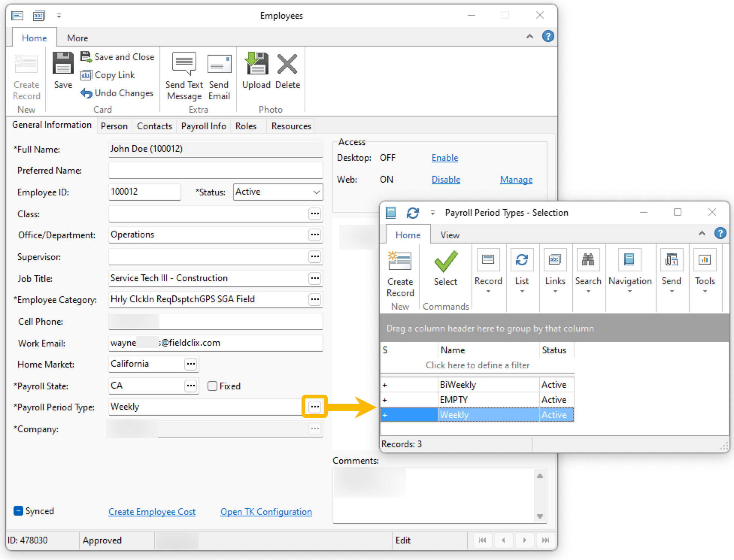Click the Delete Photo X icon
The width and height of the screenshot is (734, 560).
[x=287, y=64]
